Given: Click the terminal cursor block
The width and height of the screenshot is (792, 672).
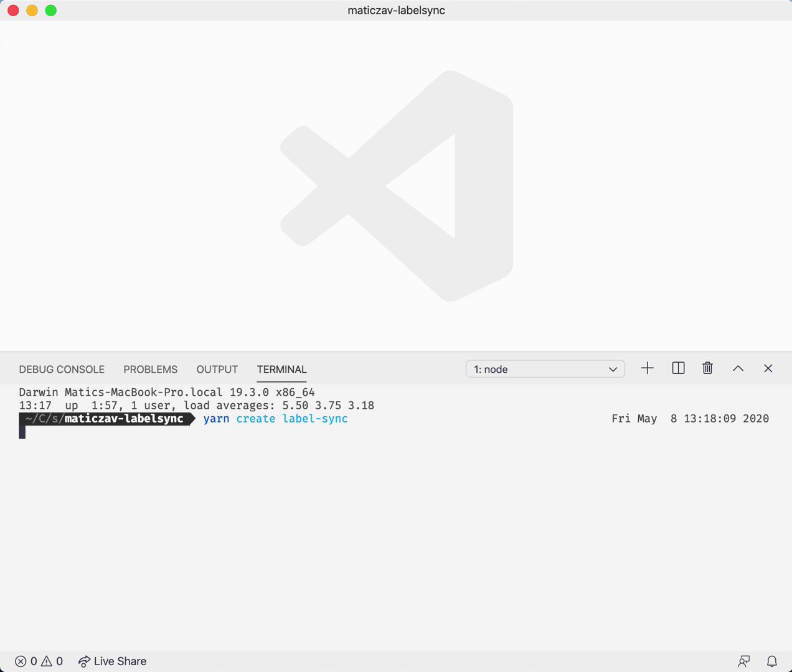Looking at the screenshot, I should pos(22,432).
